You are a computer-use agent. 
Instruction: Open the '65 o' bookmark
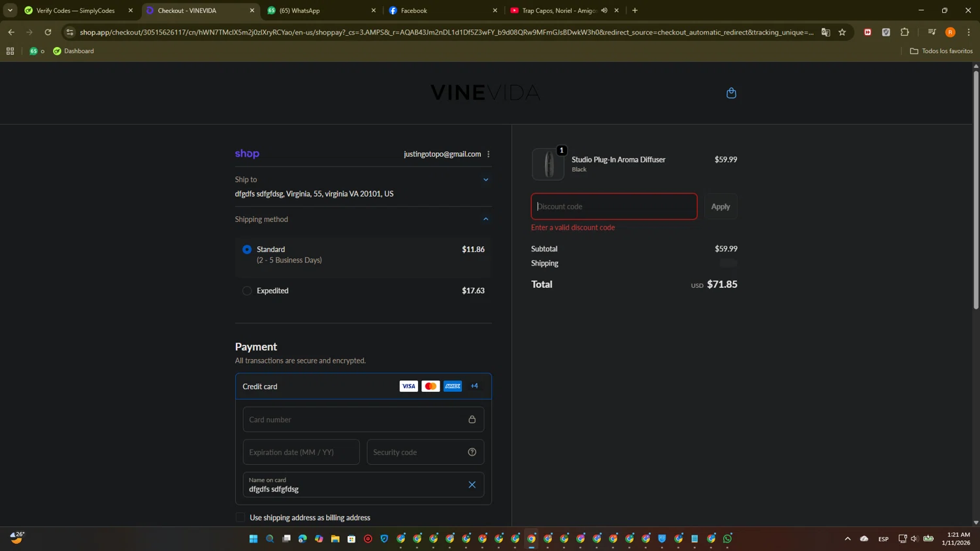tap(37, 51)
